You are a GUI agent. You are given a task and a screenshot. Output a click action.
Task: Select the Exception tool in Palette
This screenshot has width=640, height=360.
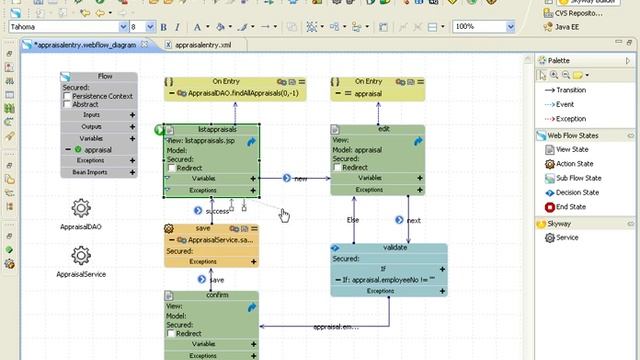565,119
